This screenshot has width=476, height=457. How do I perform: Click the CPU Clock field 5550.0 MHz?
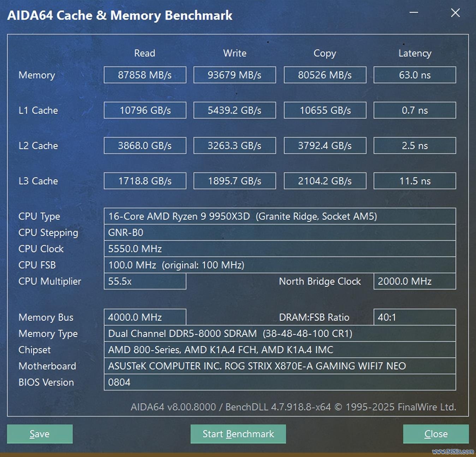pos(280,249)
